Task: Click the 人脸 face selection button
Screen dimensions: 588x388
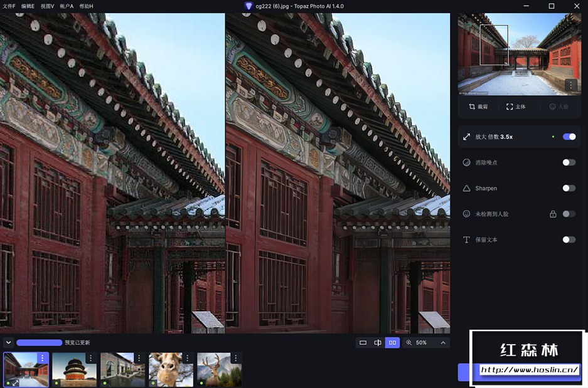Action: pyautogui.click(x=559, y=107)
